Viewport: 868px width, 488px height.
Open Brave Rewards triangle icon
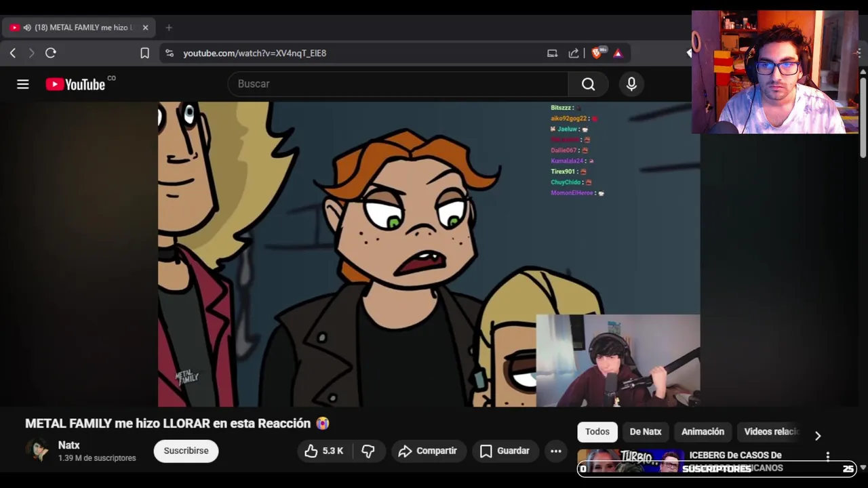(x=618, y=53)
